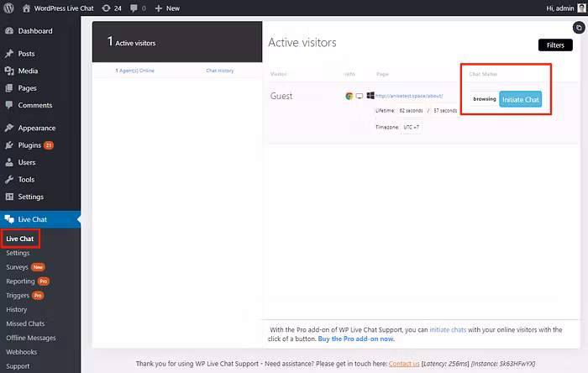This screenshot has width=588, height=373.
Task: Select Missed Chats in Live Chat submenu
Action: [26, 323]
